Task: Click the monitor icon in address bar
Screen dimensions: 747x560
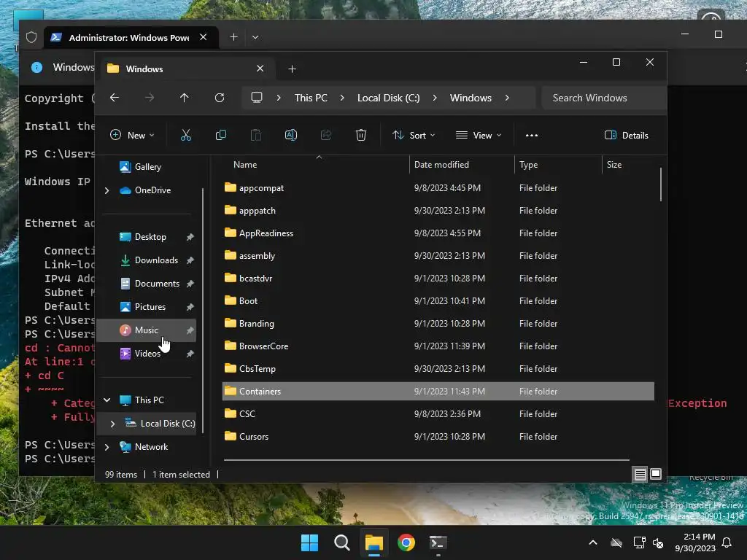Action: (x=257, y=98)
